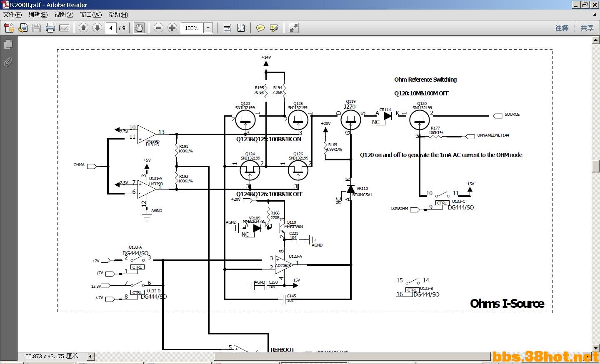Select the highlight text tool
This screenshot has width=600, height=364.
(x=274, y=28)
